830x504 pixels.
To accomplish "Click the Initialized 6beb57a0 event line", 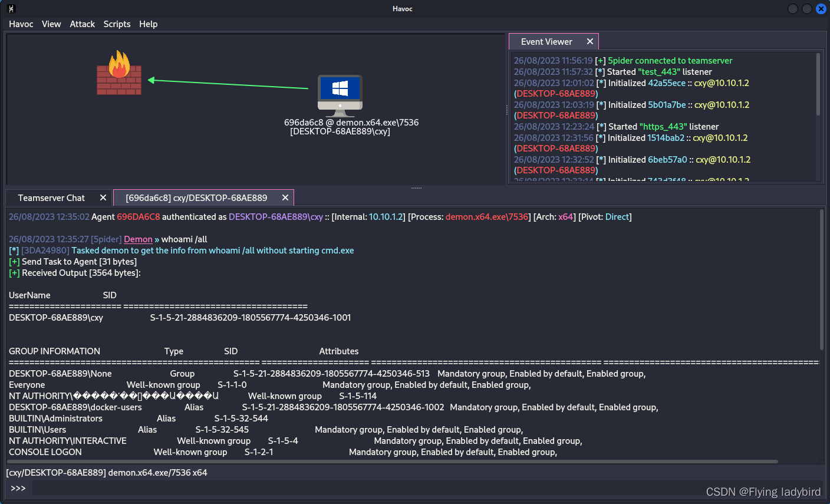I will point(632,165).
